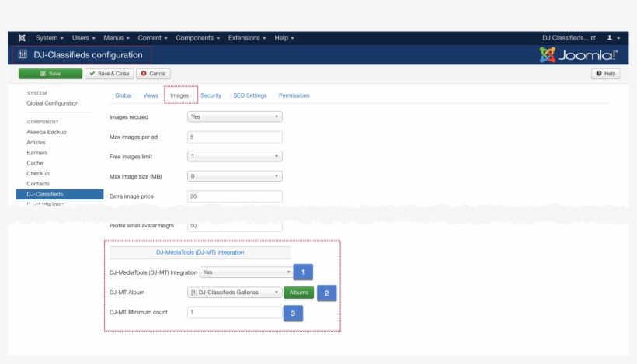Expand the Free images limit dropdown
The height and width of the screenshot is (364, 637).
tap(235, 156)
